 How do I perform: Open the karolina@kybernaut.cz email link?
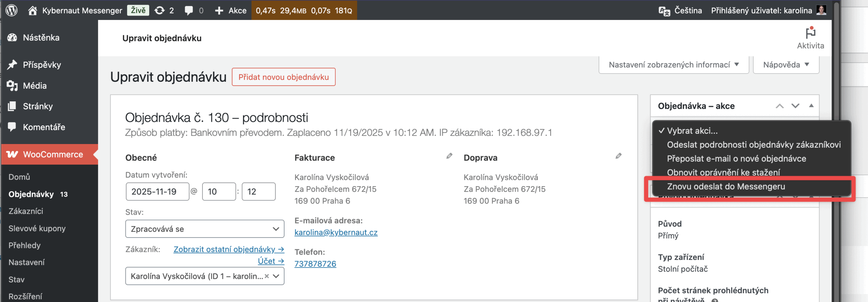click(x=336, y=233)
